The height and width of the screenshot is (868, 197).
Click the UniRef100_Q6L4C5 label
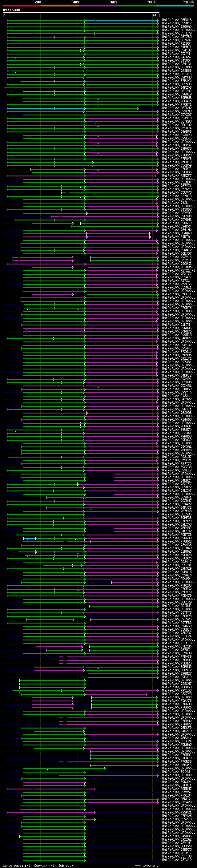[x=177, y=101]
